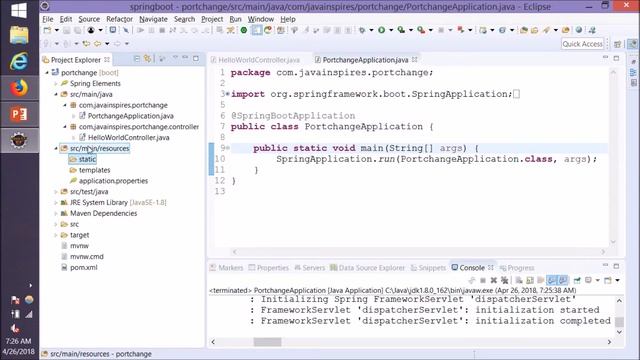Click the green Boot Dashboard relaunch icon
Image resolution: width=640 pixels, height=360 pixels.
click(244, 30)
